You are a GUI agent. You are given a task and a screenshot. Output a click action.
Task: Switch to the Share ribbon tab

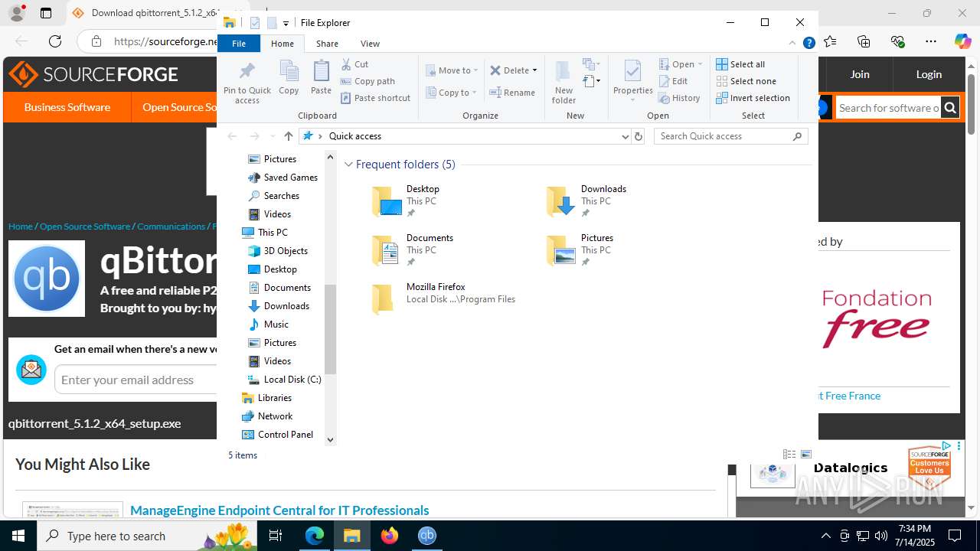(x=327, y=44)
